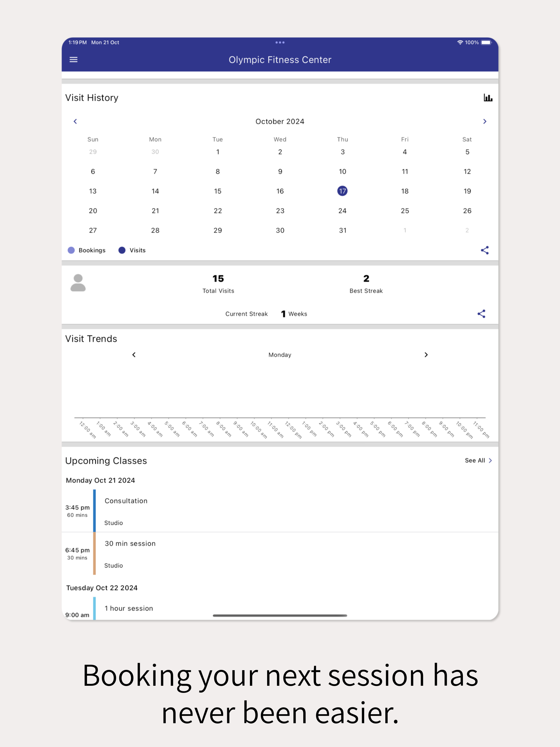Select greyed-out November 2 date

click(467, 230)
